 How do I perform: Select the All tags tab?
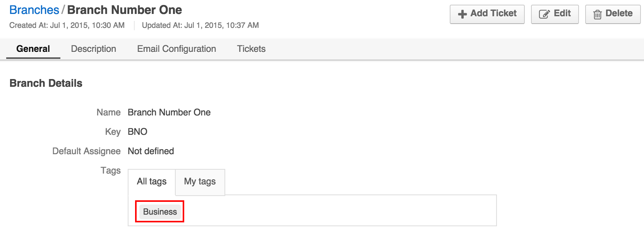pyautogui.click(x=152, y=182)
